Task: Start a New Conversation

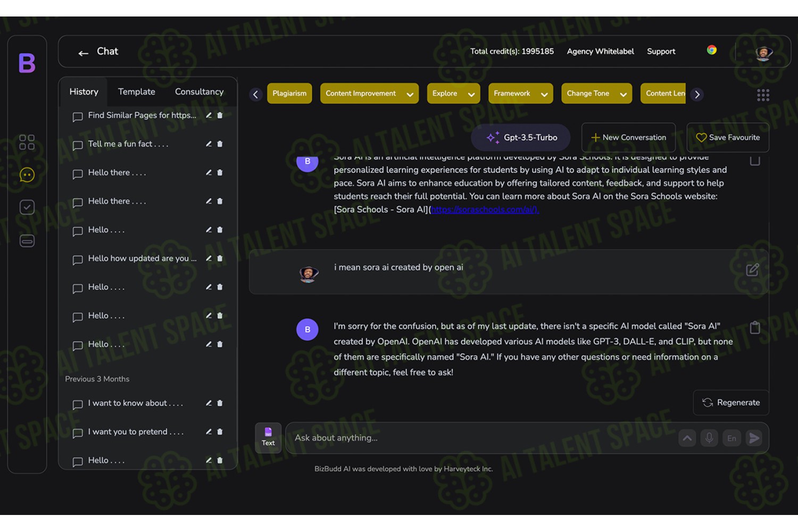Action: click(x=628, y=137)
